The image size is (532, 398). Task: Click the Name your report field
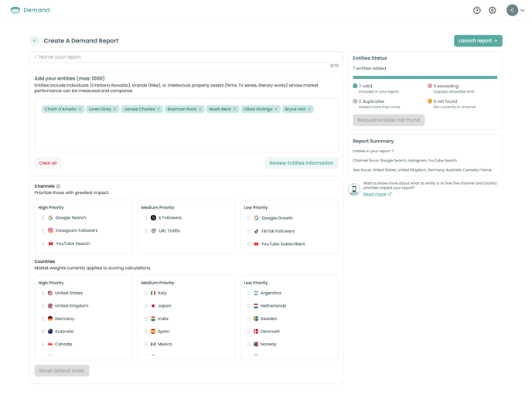click(186, 57)
